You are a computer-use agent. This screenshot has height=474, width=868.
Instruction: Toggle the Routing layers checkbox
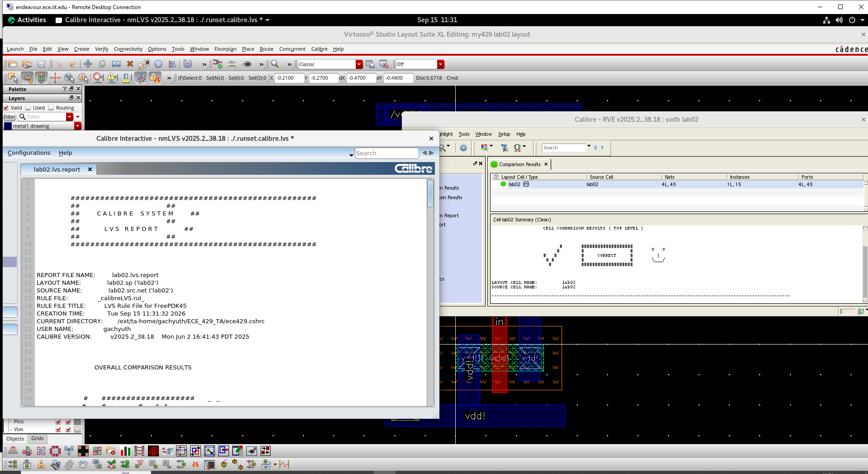pos(51,108)
